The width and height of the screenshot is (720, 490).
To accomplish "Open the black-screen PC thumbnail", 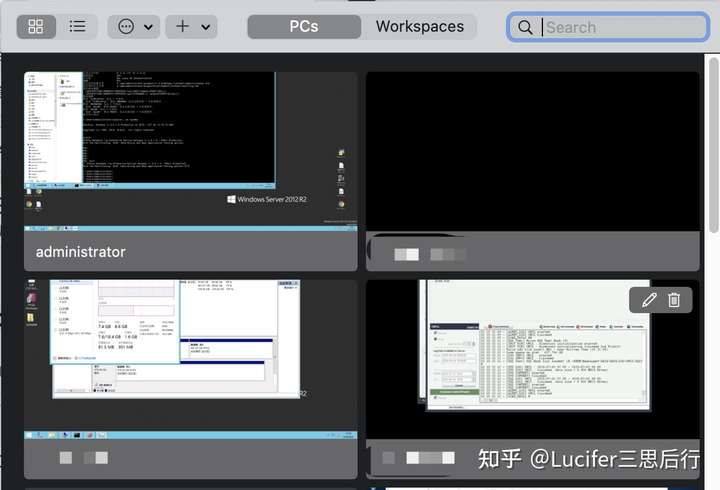I will click(533, 151).
